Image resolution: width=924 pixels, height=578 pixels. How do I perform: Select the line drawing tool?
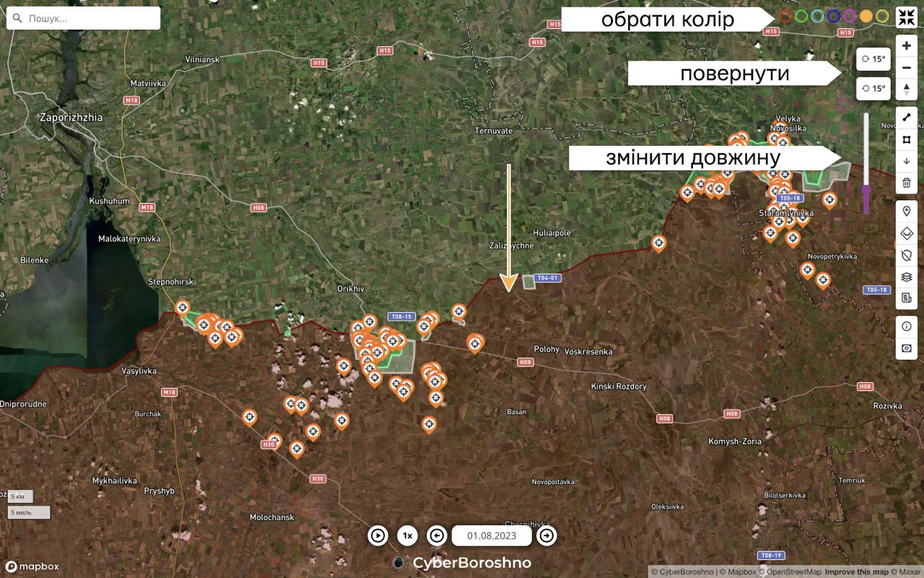point(907,118)
